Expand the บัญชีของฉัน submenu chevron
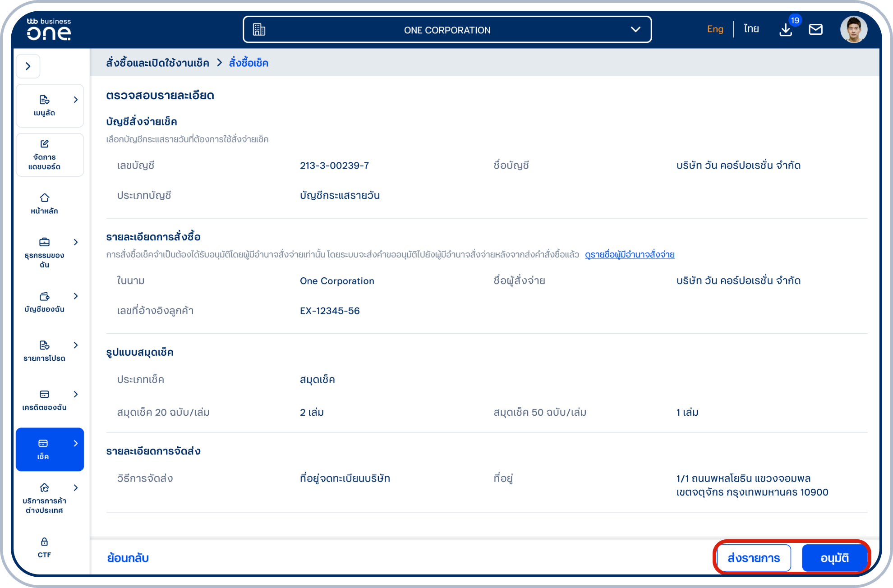This screenshot has width=893, height=588. [x=76, y=296]
